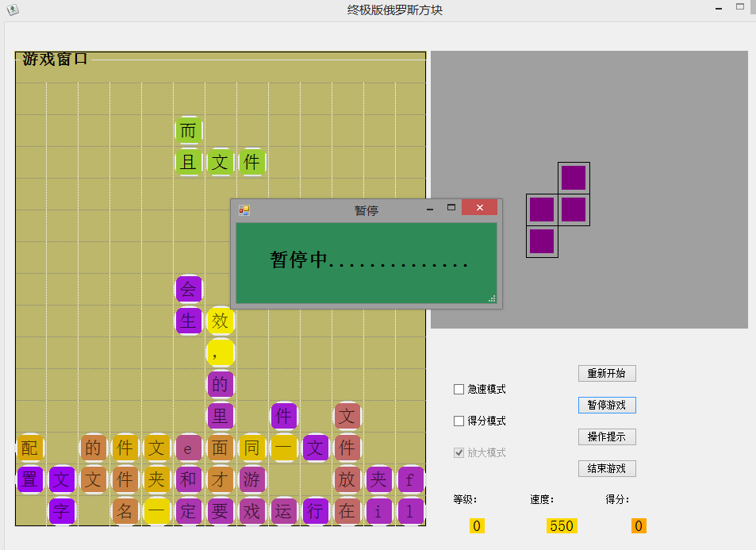
Task: Select the purple 字 block
Action: [62, 511]
